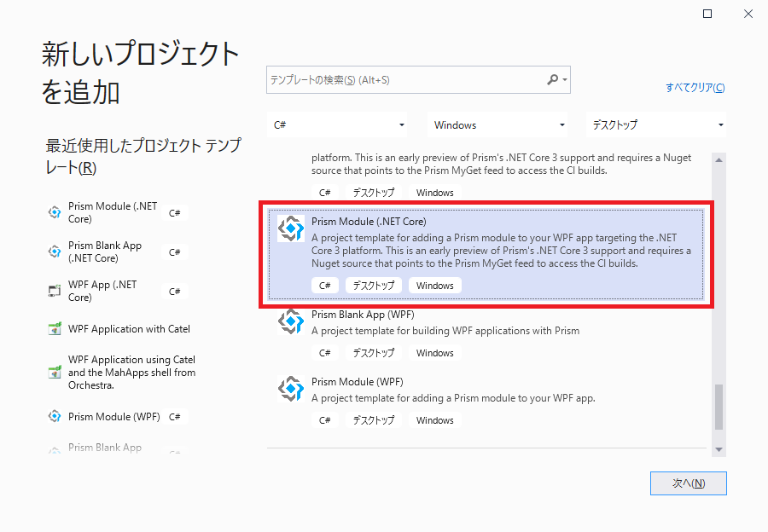Viewport: 768px width, 532px height.
Task: Click Prism Blank App (WPF) template icon
Action: (291, 321)
